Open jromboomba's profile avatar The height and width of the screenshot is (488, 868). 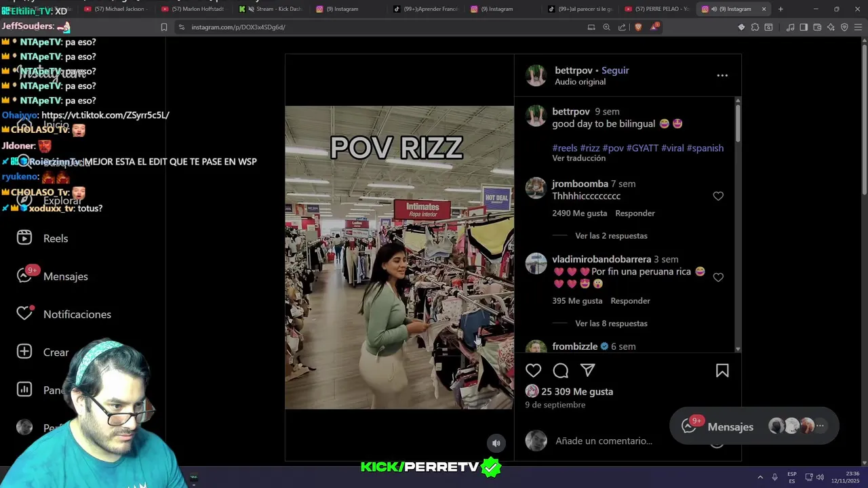(x=536, y=188)
